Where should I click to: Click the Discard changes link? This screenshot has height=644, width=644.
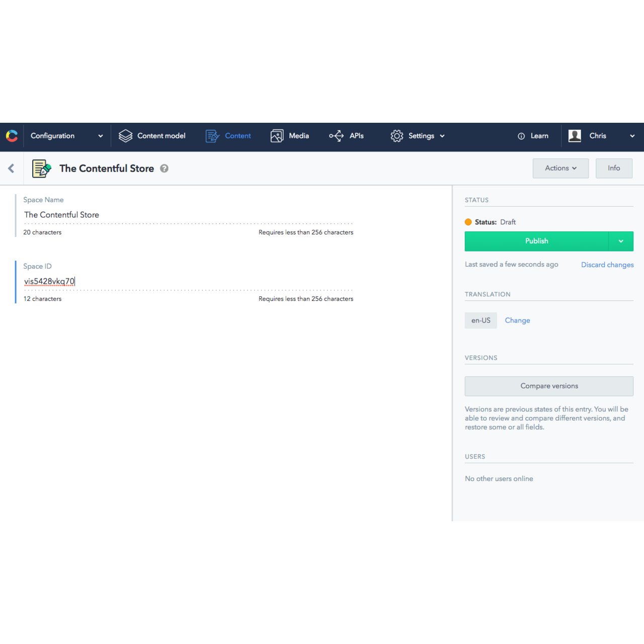click(607, 265)
